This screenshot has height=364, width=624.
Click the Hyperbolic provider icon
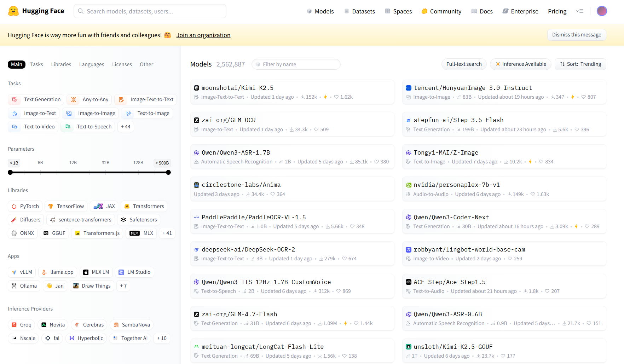click(x=72, y=338)
